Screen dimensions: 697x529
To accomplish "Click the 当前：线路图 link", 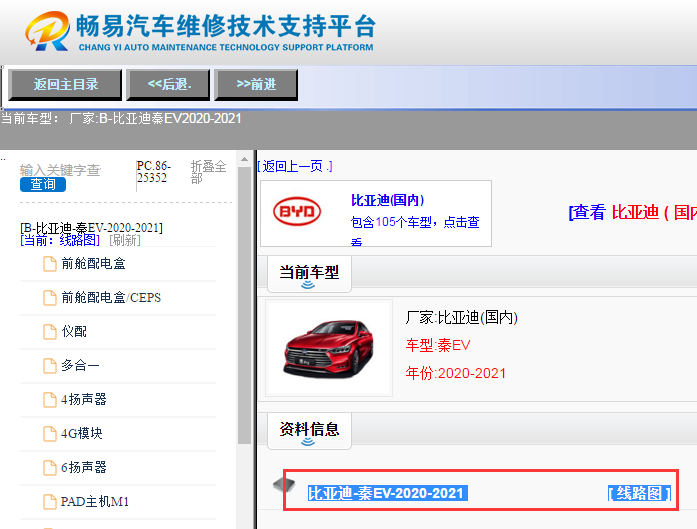I will pyautogui.click(x=60, y=240).
